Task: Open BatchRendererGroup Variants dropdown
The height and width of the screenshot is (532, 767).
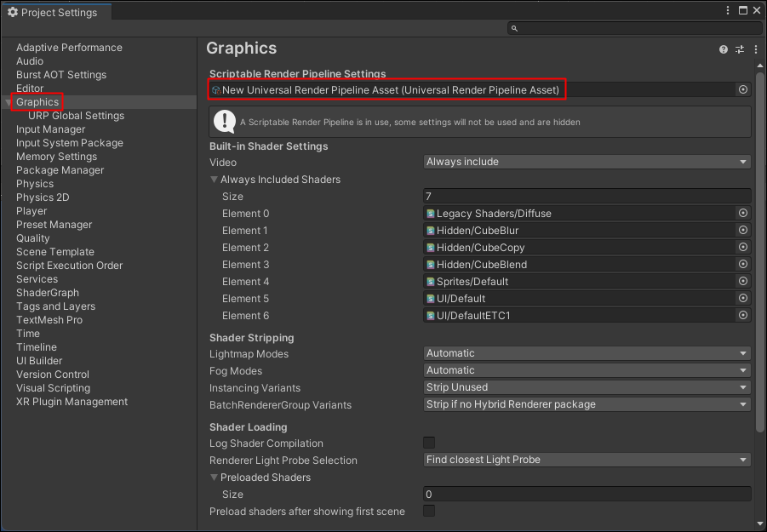Action: pos(587,404)
